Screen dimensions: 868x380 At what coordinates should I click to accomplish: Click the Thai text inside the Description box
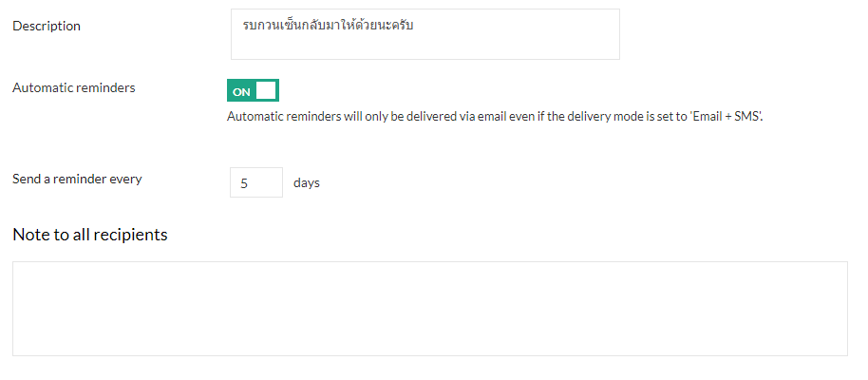pyautogui.click(x=328, y=26)
